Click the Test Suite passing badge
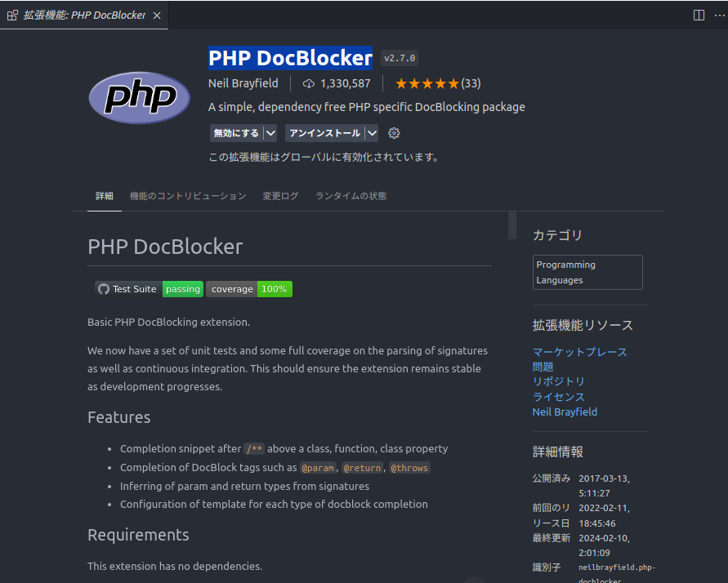Screen dimensions: 728x583 pos(149,289)
